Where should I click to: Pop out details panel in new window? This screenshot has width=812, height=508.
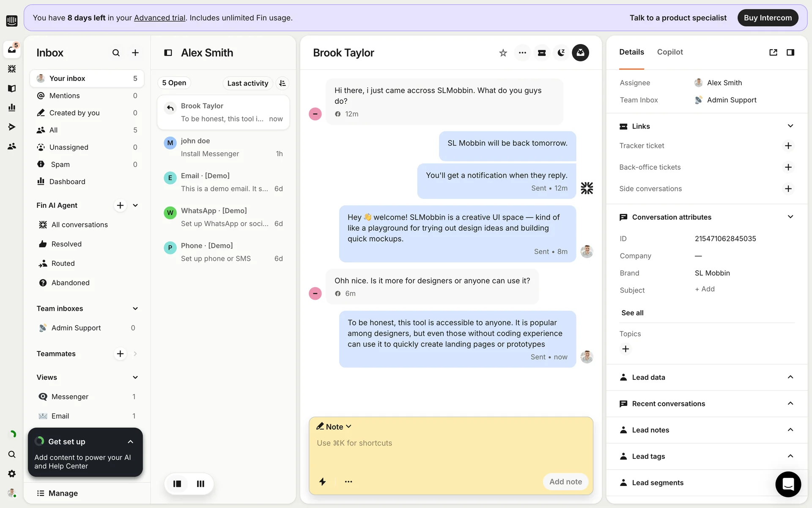(773, 52)
